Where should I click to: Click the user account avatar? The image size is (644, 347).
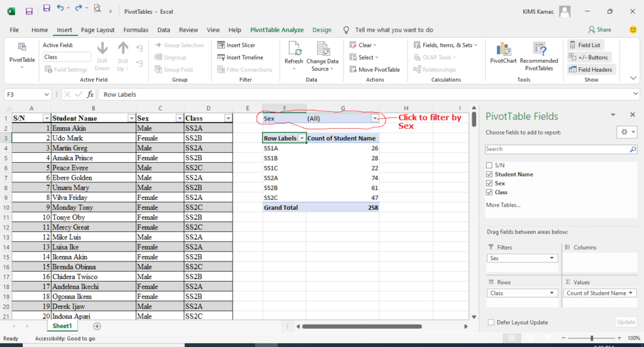(x=565, y=11)
